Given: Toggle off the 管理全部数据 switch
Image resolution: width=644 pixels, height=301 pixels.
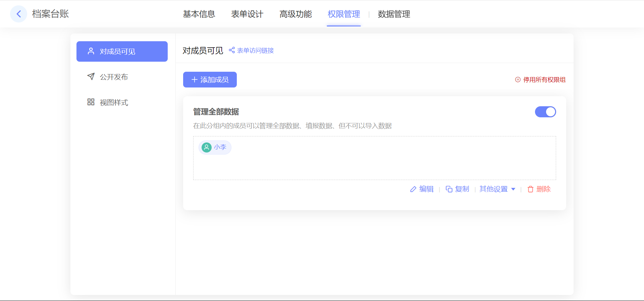Looking at the screenshot, I should tap(545, 112).
